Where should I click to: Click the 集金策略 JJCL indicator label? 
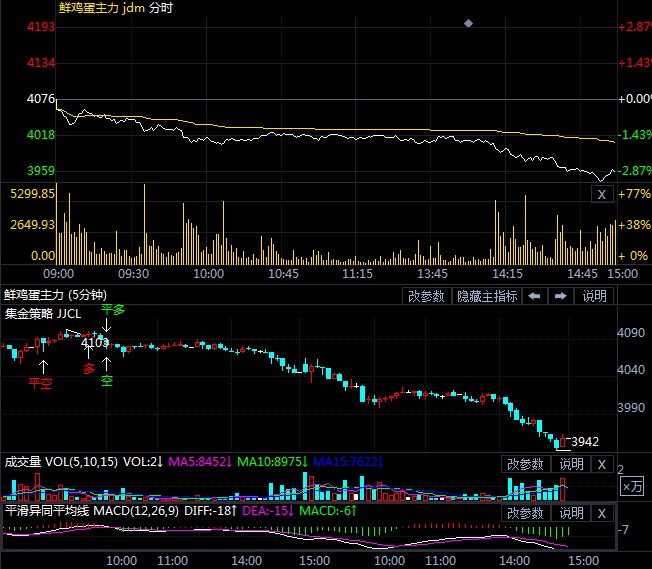click(45, 311)
